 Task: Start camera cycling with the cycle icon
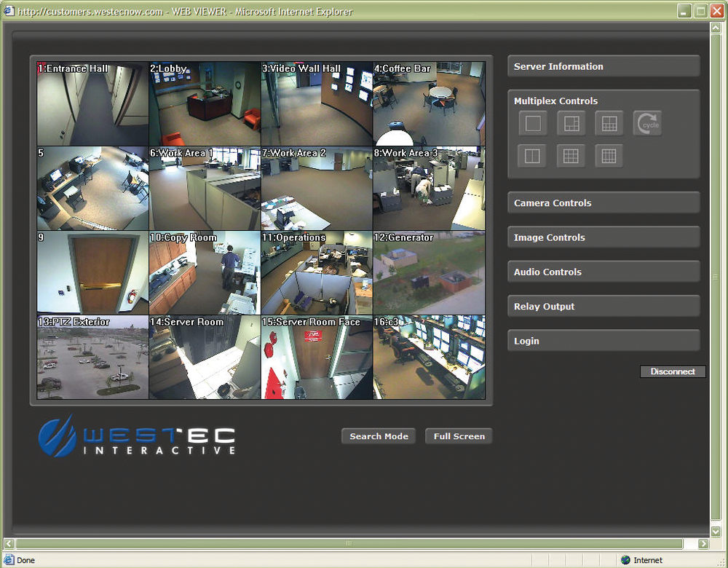(647, 123)
